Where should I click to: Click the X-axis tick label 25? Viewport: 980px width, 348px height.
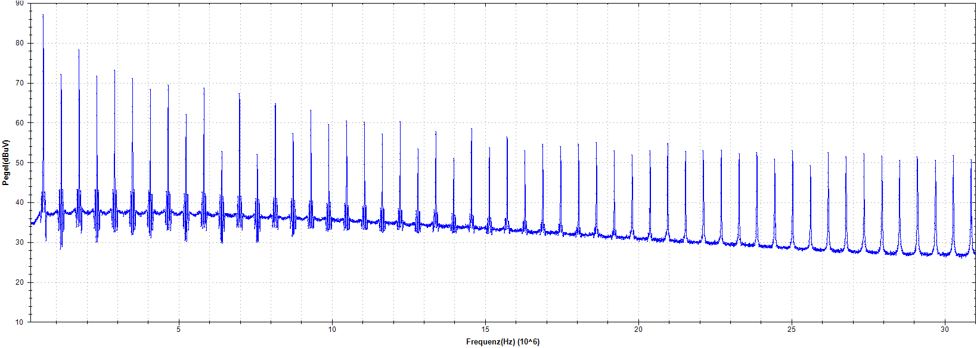point(792,329)
